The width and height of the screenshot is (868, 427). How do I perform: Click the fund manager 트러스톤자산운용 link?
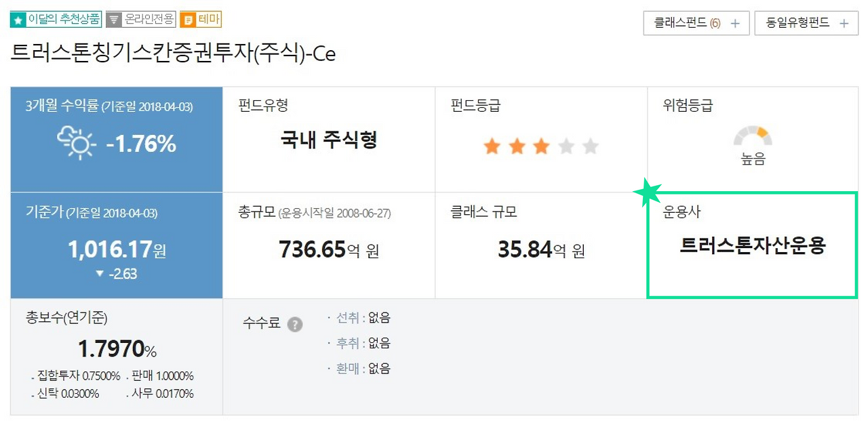(x=752, y=246)
